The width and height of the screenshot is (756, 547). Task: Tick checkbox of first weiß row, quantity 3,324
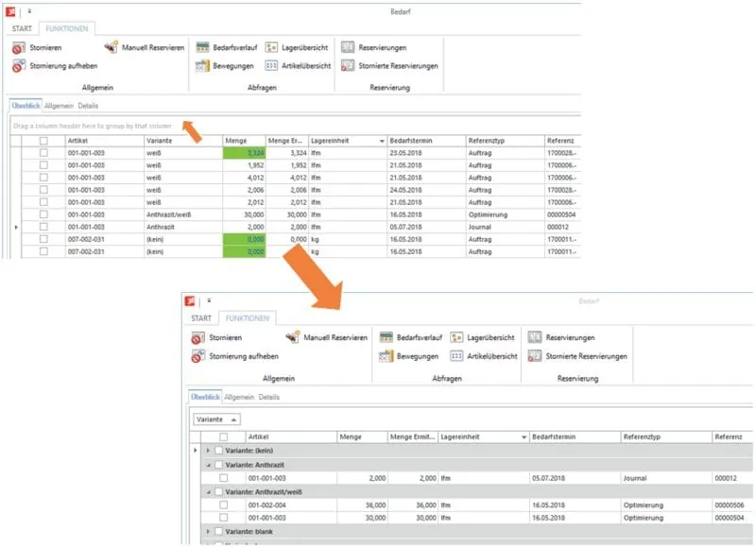[x=43, y=152]
